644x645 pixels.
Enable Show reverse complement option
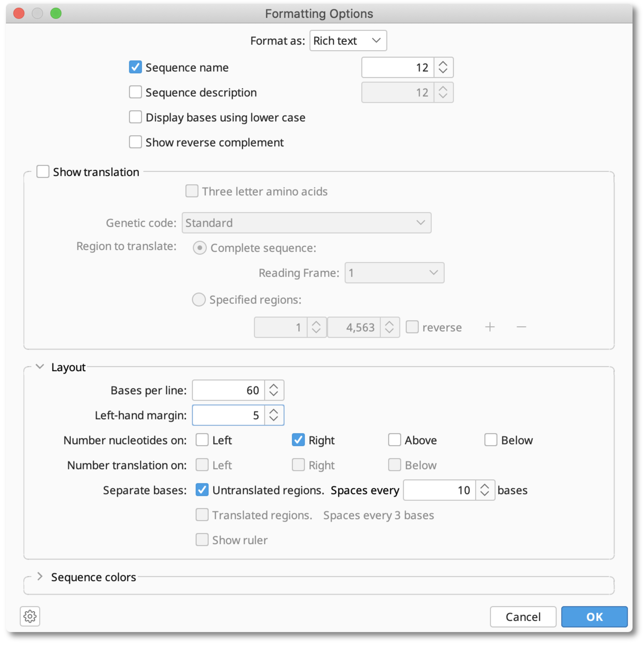[x=135, y=142]
